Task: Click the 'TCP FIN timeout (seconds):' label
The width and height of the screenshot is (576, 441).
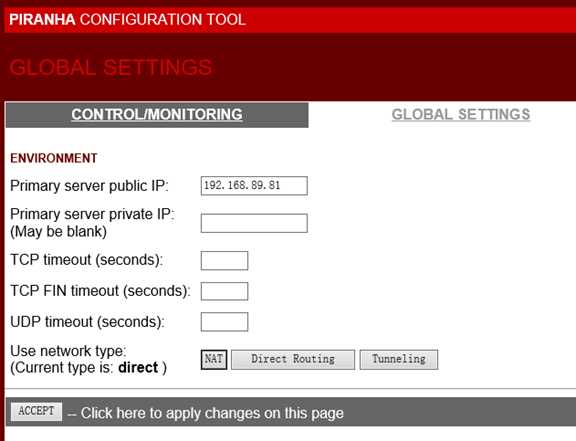Action: click(100, 291)
